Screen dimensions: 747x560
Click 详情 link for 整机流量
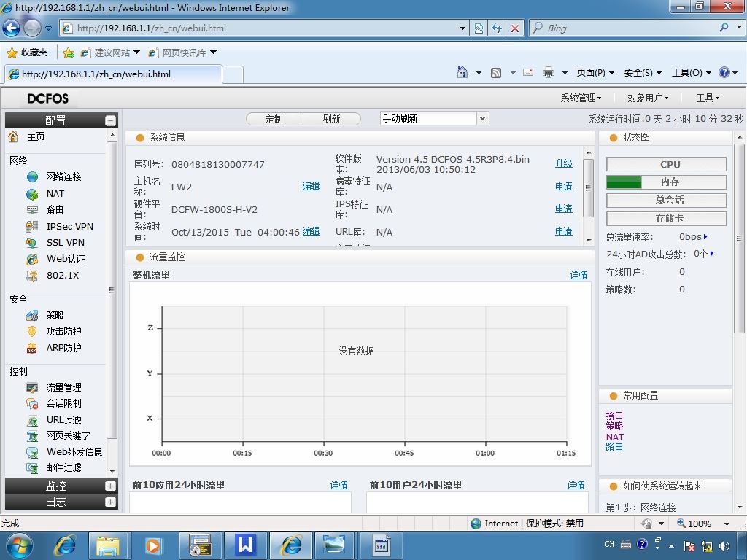click(x=578, y=275)
